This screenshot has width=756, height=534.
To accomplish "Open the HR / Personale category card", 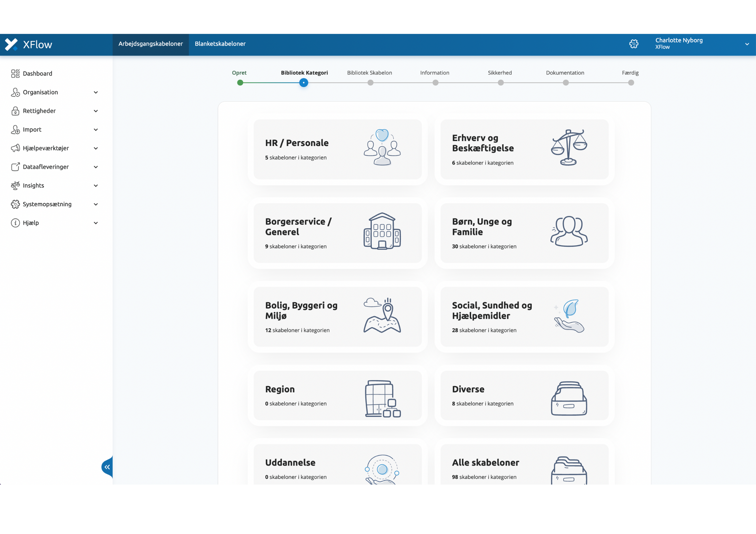I will pyautogui.click(x=337, y=149).
